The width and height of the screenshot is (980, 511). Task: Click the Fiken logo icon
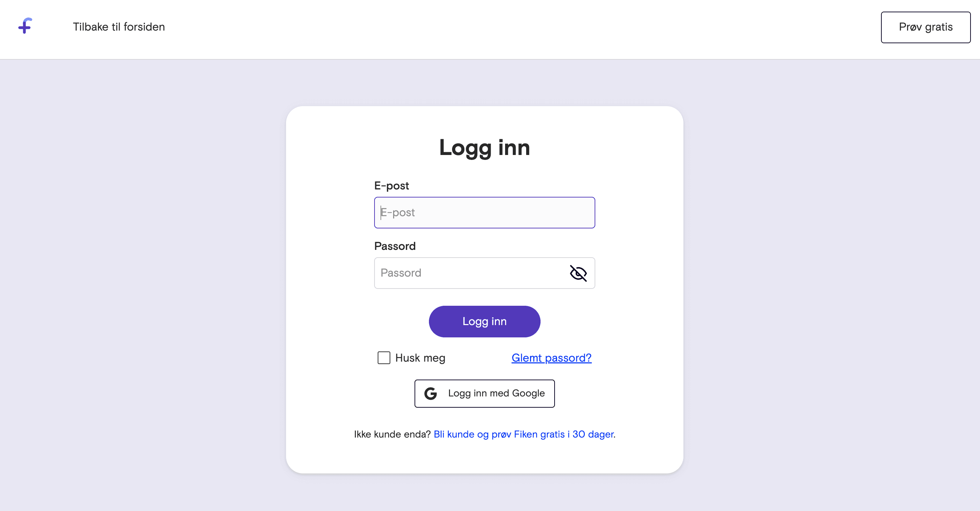25,26
